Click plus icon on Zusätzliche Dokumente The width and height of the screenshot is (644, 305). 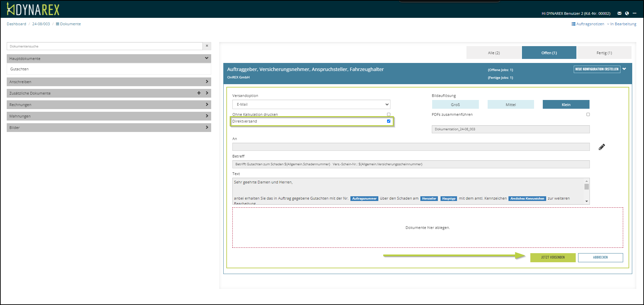tap(199, 93)
